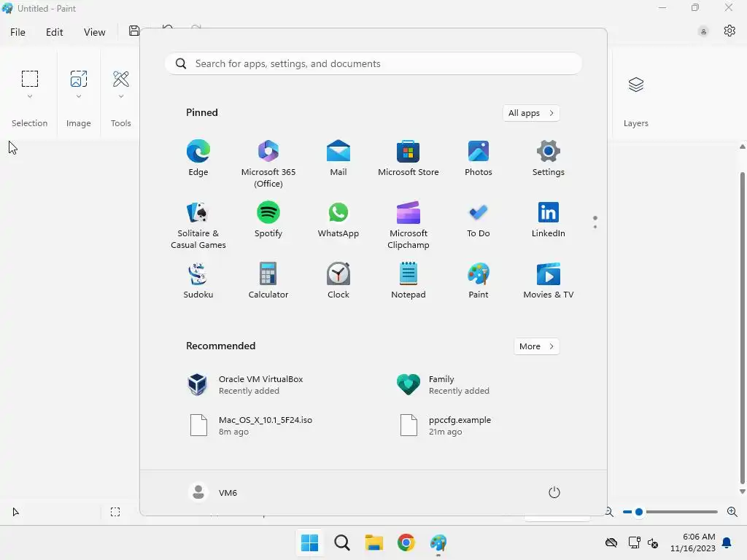Launch the Photos app
This screenshot has width=747, height=560.
pos(479,158)
